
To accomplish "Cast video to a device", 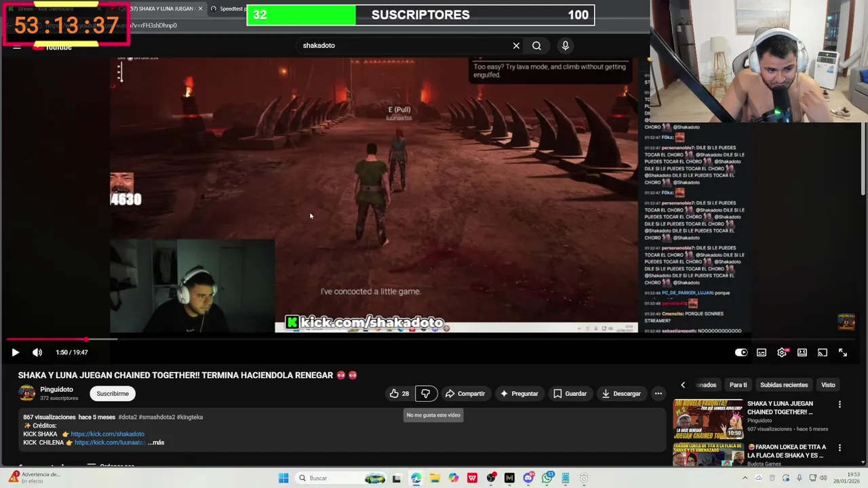I will (x=823, y=352).
